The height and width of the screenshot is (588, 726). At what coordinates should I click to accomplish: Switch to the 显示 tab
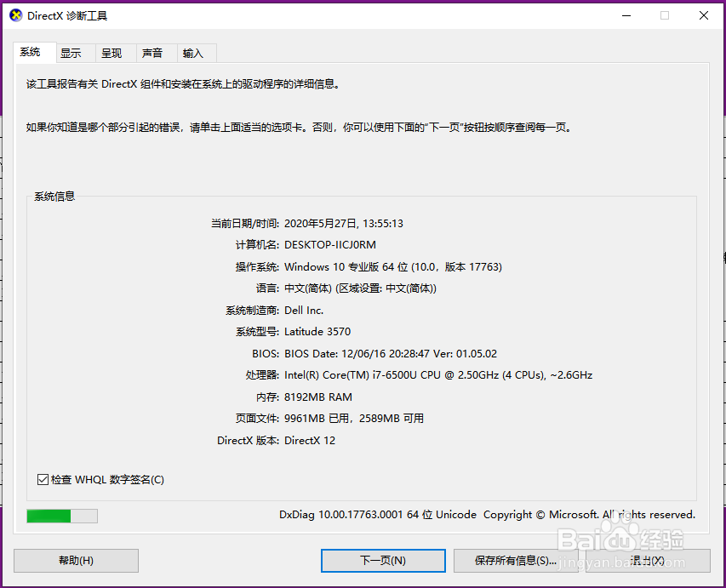click(73, 52)
